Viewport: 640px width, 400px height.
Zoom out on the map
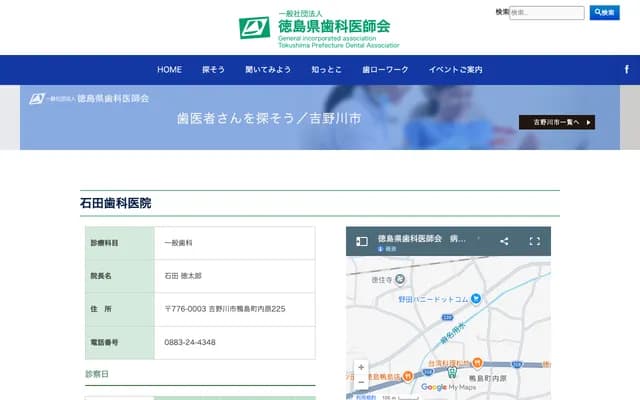pyautogui.click(x=361, y=382)
